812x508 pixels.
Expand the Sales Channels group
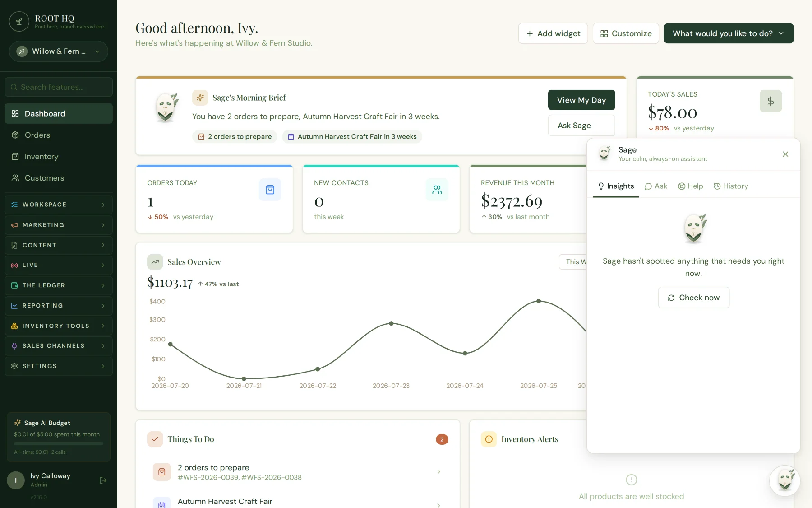[59, 346]
